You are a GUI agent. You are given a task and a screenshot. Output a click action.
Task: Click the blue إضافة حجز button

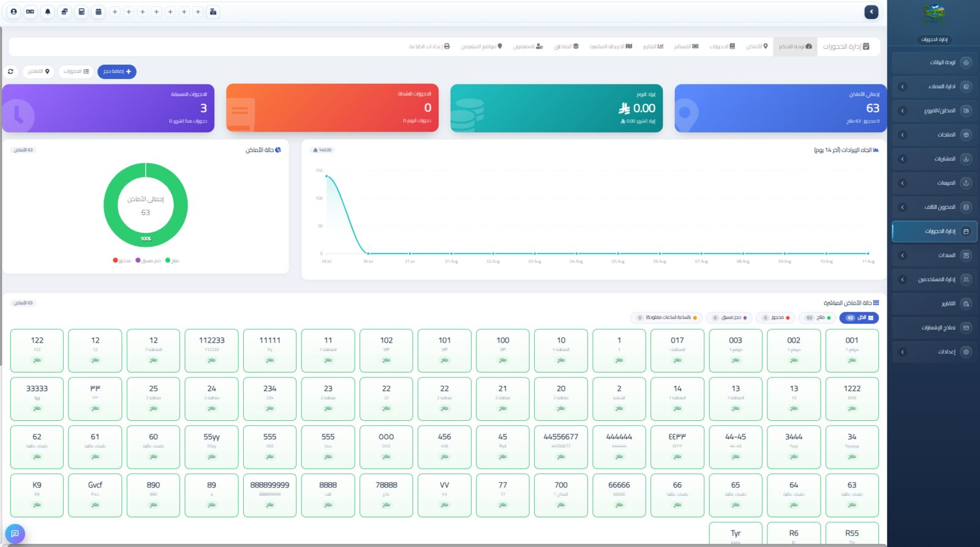coord(117,72)
